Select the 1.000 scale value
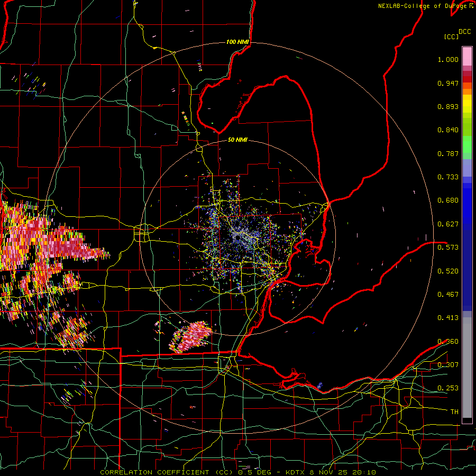The height and width of the screenshot is (476, 476). click(448, 59)
